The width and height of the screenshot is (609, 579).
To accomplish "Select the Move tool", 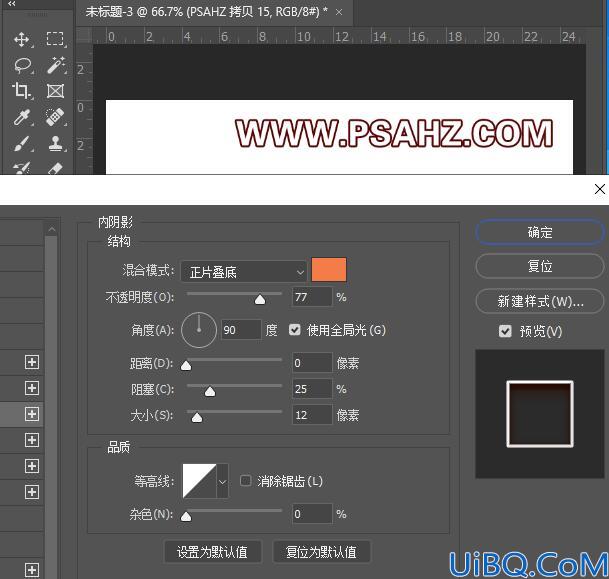I will (21, 40).
